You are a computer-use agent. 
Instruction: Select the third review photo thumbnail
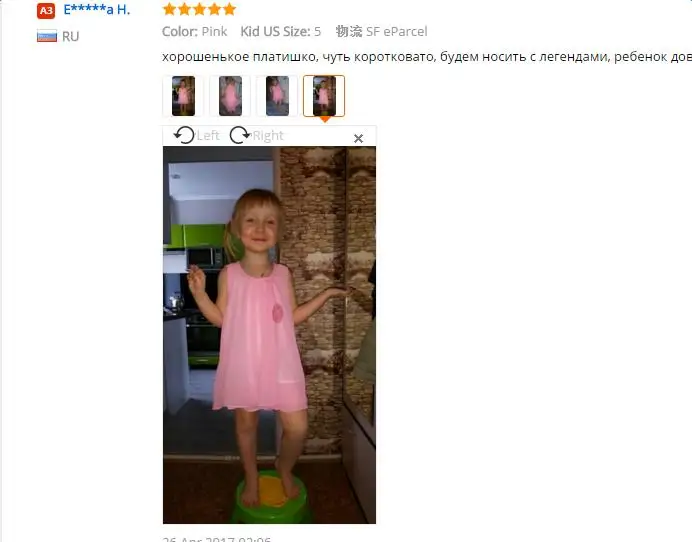tap(277, 96)
